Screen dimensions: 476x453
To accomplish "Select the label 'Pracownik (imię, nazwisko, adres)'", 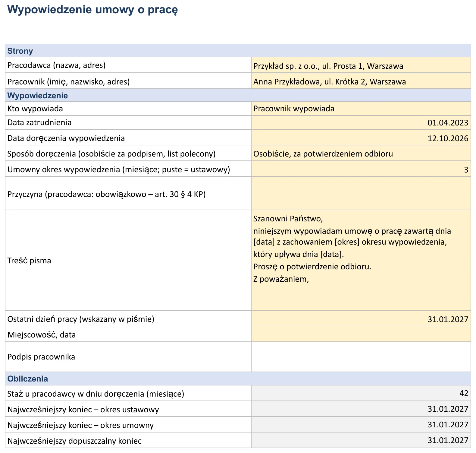I will pyautogui.click(x=68, y=81).
